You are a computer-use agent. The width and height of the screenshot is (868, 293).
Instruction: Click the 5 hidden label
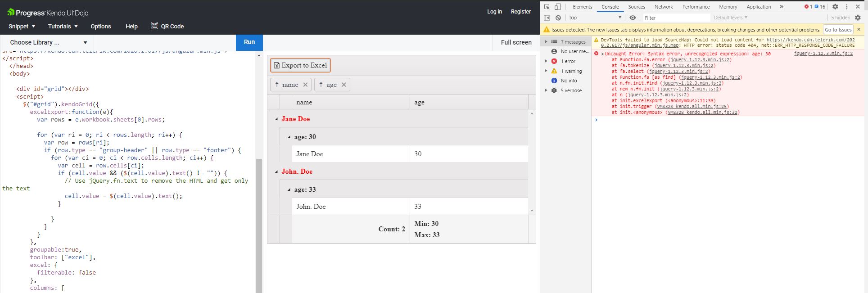click(x=840, y=18)
